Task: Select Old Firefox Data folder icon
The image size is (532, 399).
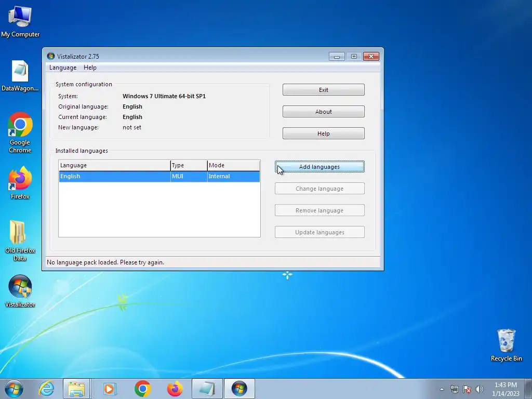Action: [x=20, y=240]
